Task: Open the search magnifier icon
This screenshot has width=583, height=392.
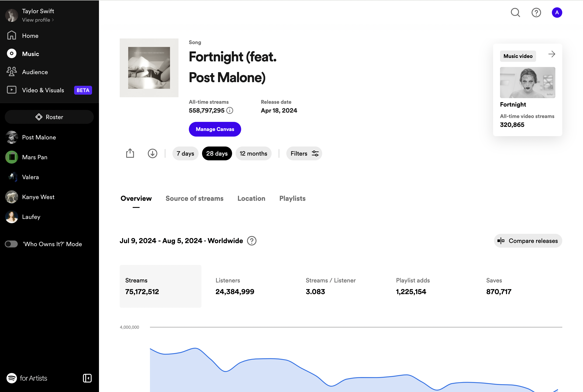Action: click(x=515, y=13)
